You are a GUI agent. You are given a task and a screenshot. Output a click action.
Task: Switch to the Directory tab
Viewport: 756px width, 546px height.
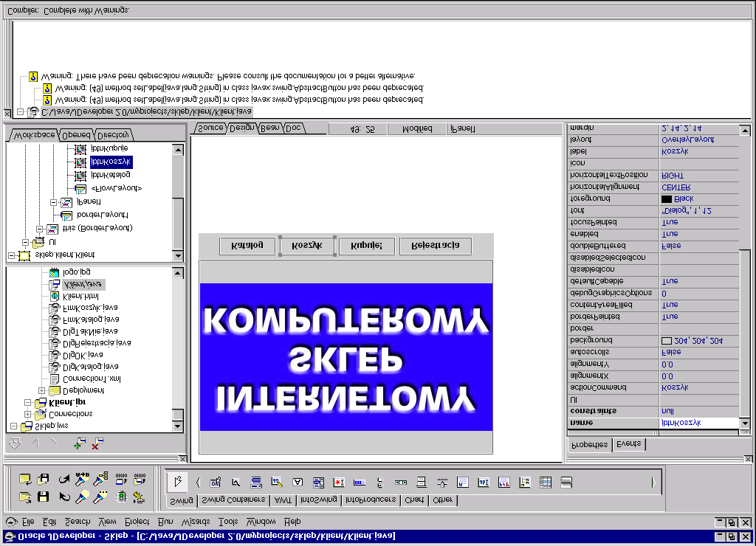point(112,135)
